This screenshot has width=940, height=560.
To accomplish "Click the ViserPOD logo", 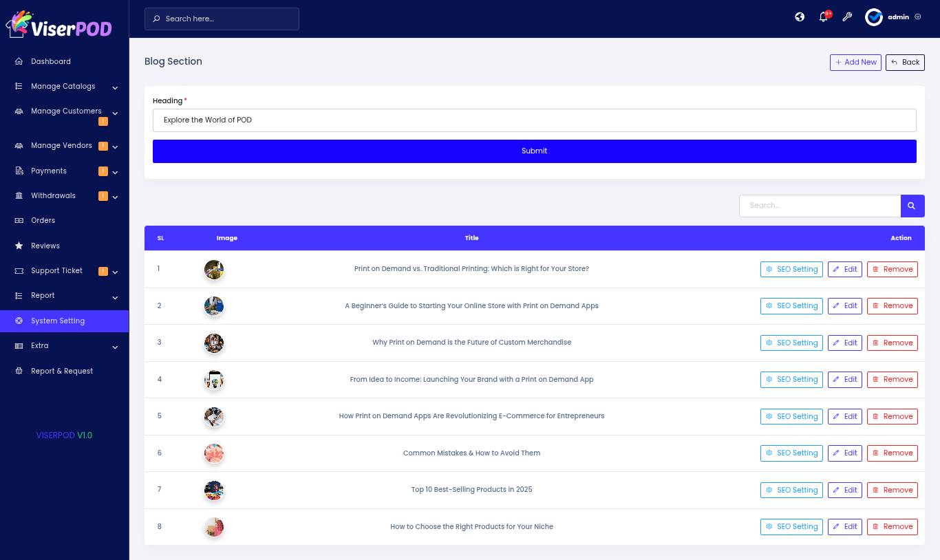I will point(59,25).
